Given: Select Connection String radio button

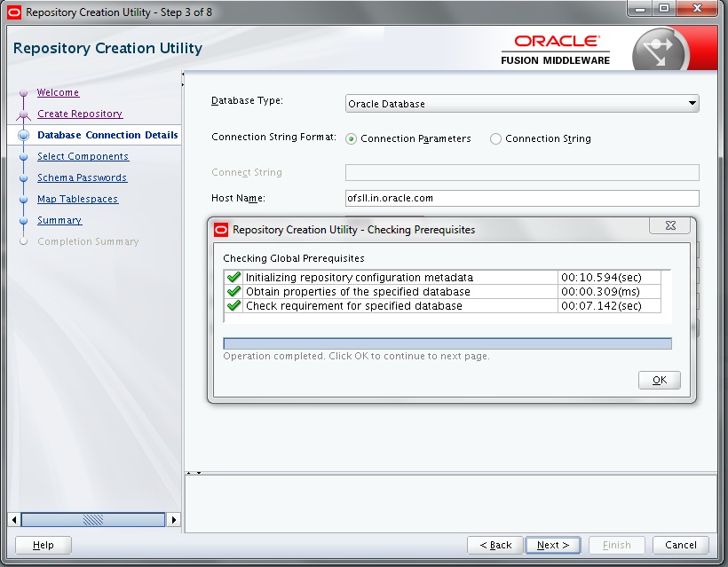Looking at the screenshot, I should pos(495,138).
